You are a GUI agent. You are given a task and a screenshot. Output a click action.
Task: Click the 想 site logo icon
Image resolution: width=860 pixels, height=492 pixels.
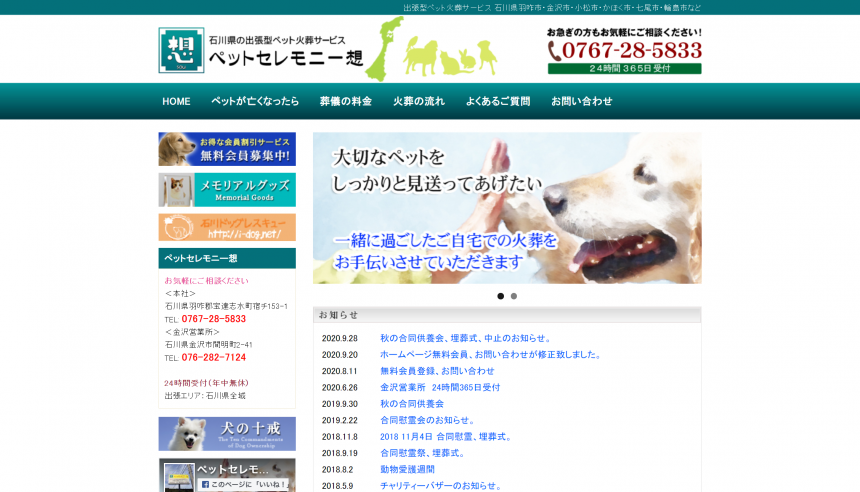coord(181,50)
